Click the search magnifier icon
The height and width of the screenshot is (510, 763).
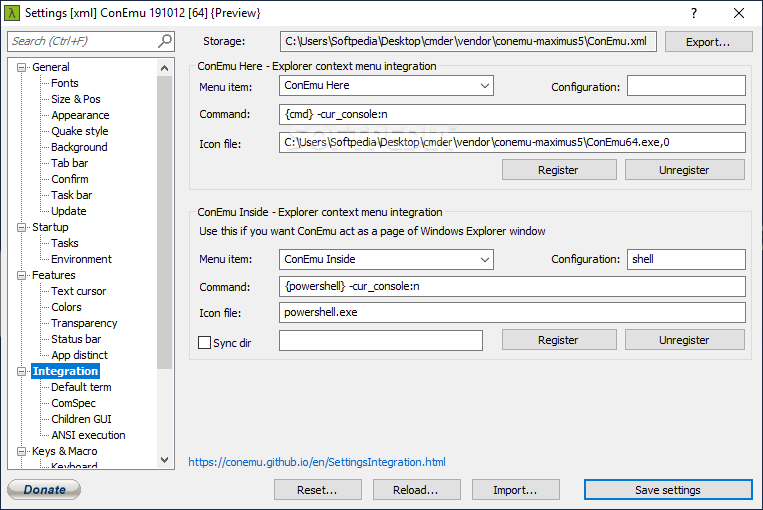coord(165,41)
